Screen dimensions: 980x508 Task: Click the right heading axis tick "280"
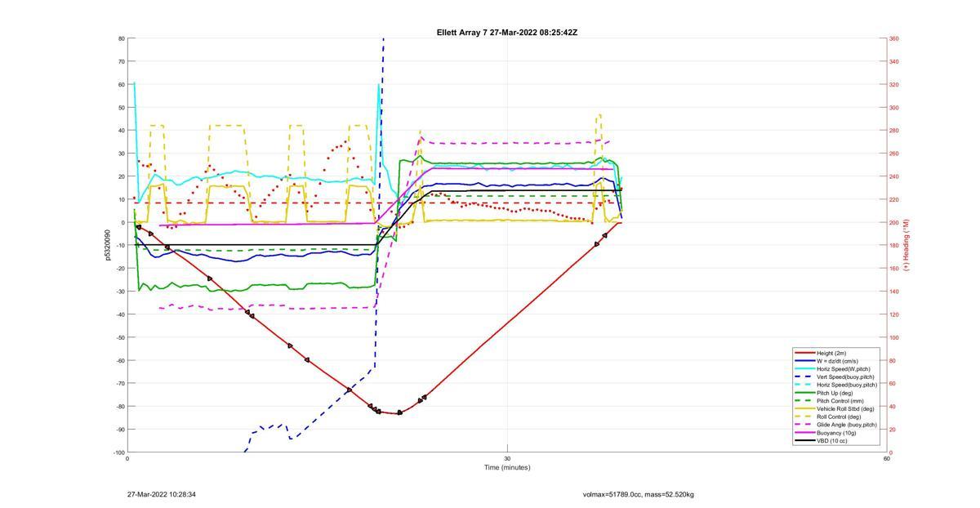893,131
